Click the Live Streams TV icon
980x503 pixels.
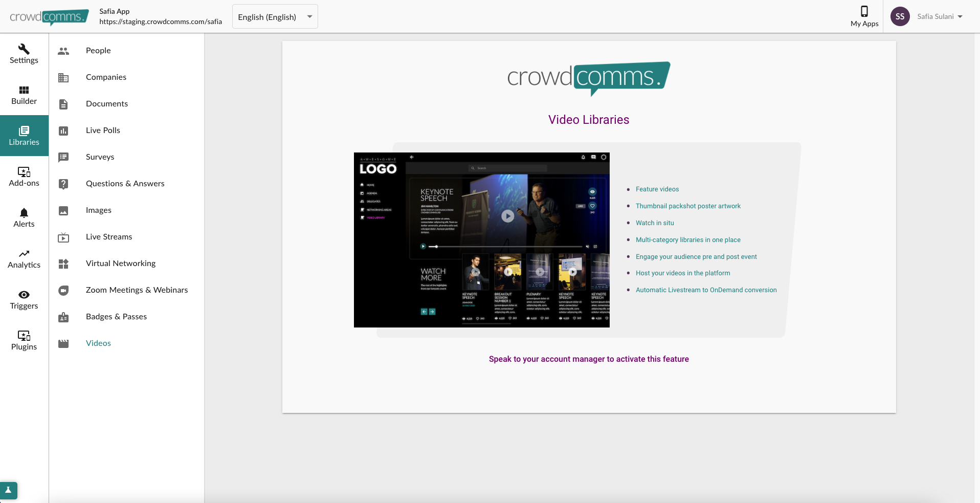pyautogui.click(x=63, y=237)
